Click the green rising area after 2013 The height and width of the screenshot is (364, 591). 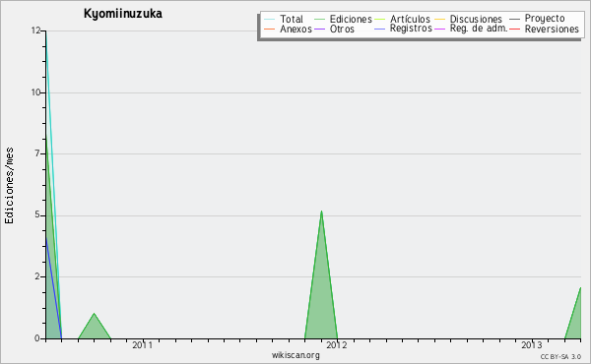click(575, 320)
